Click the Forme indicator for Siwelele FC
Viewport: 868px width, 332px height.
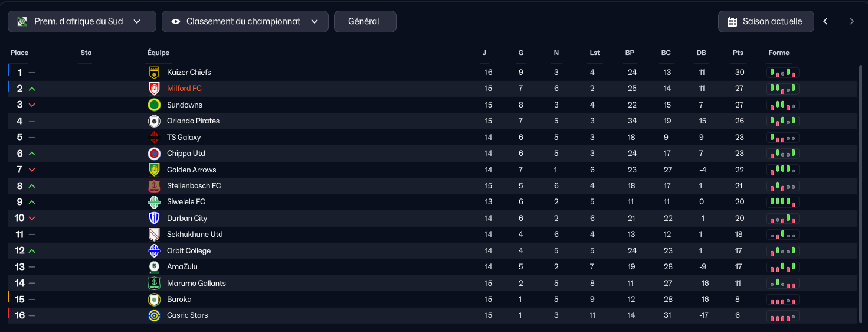click(x=782, y=202)
